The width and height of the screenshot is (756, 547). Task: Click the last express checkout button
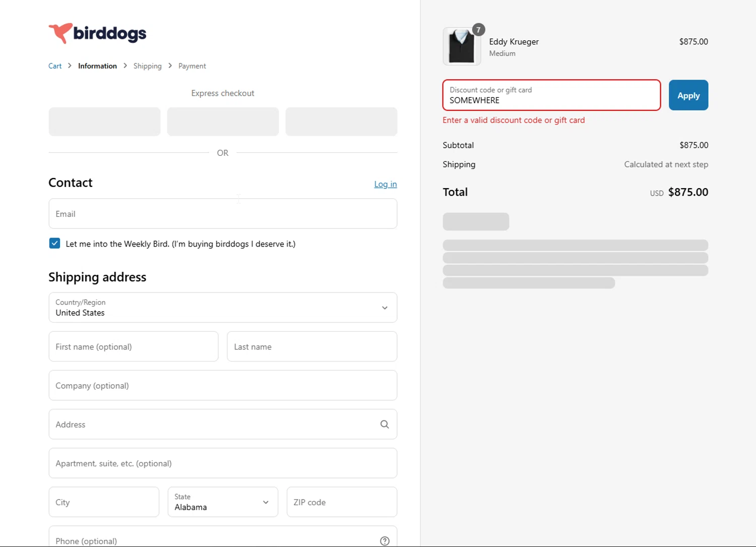pyautogui.click(x=341, y=121)
